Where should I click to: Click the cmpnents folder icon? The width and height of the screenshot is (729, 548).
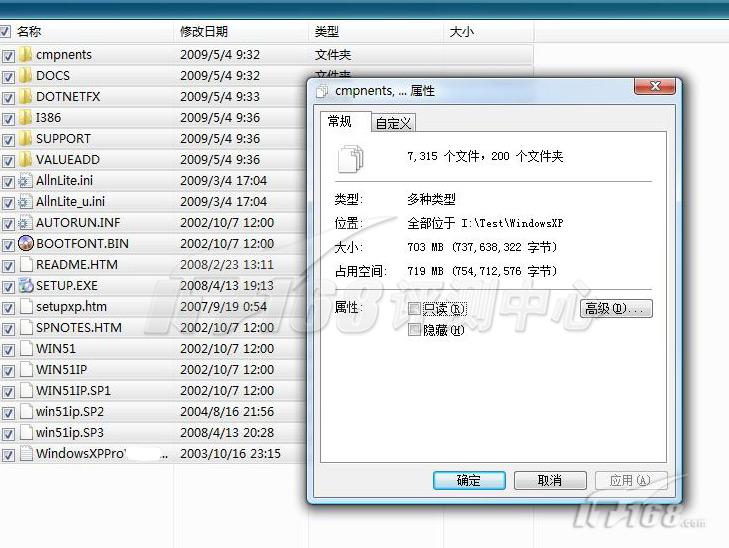pos(26,55)
